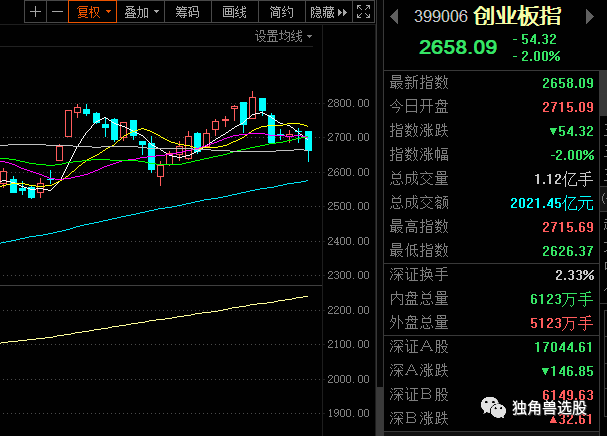The image size is (607, 436).
Task: Select the 画线 drawing tool button
Action: tap(235, 12)
